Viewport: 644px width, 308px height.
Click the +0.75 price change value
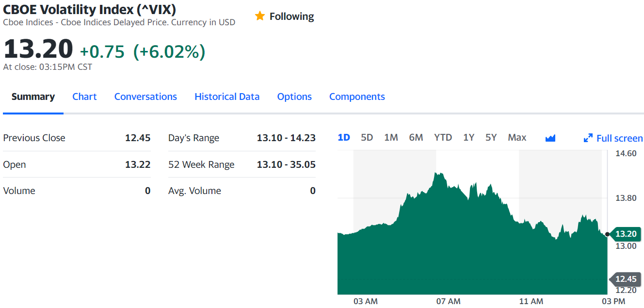click(x=102, y=51)
